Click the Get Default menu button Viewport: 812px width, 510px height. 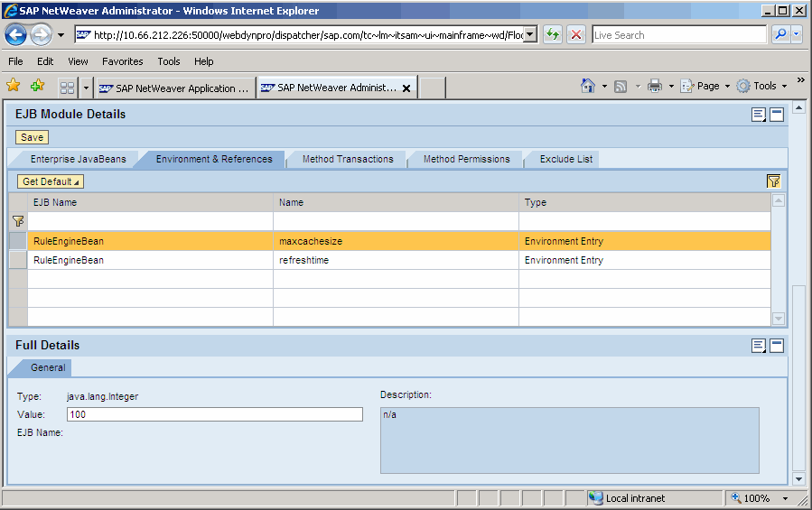pos(51,181)
